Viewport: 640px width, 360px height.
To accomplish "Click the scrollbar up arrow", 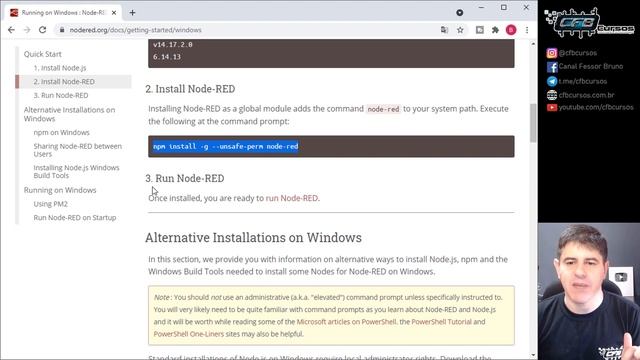I will pos(533,43).
